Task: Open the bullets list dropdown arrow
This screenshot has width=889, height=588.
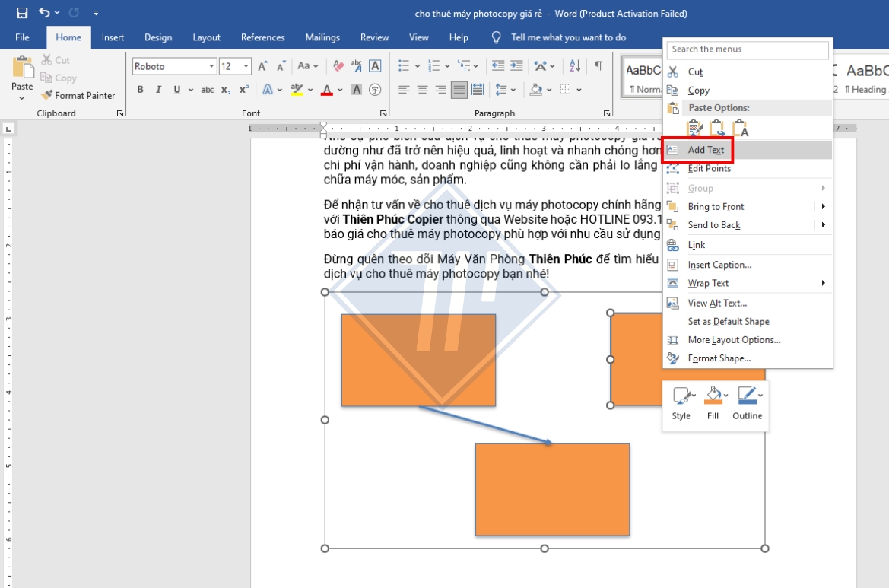Action: pyautogui.click(x=418, y=66)
